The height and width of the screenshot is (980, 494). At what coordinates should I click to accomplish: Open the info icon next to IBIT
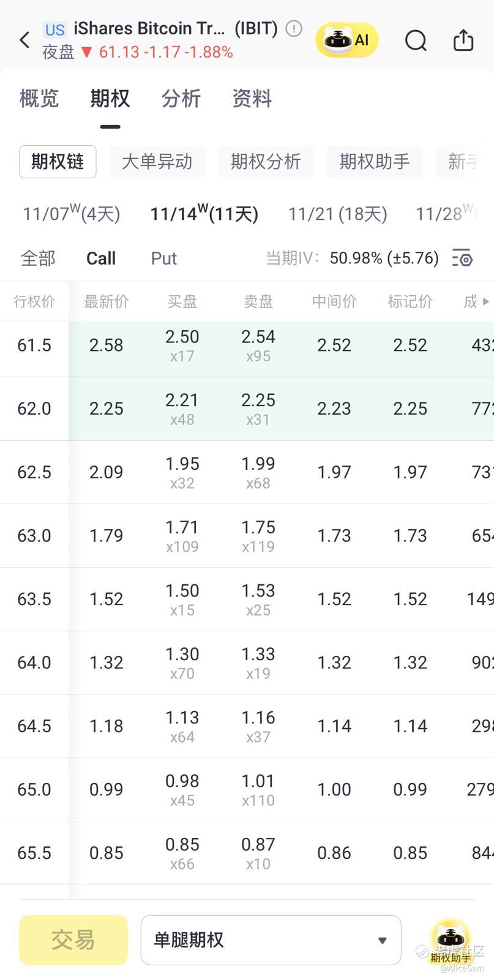point(294,28)
